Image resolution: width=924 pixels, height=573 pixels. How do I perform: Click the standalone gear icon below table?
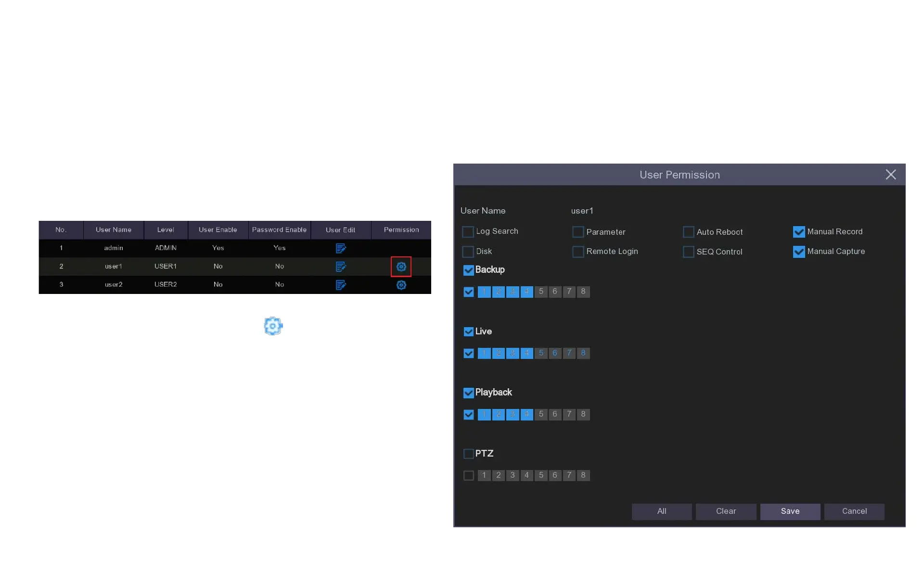[273, 326]
